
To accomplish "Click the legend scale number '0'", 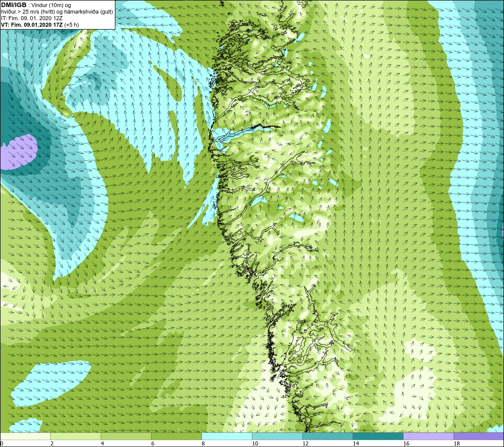I will 2,444.
